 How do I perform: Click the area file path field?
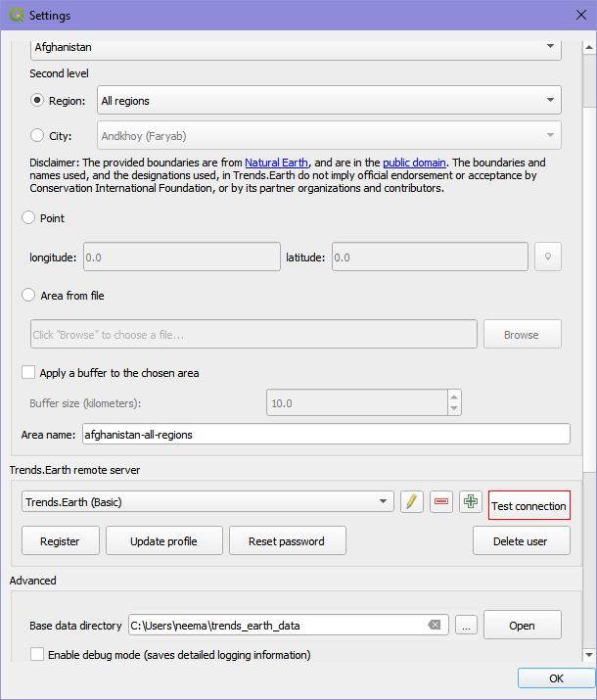[x=253, y=334]
